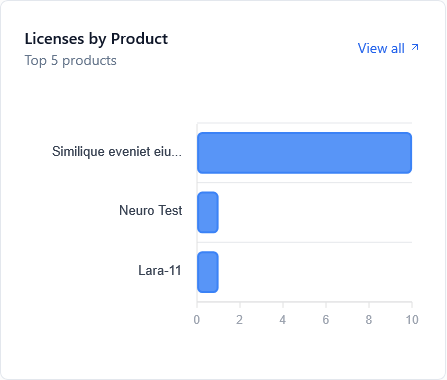Open the View all link
The width and height of the screenshot is (447, 380).
pyautogui.click(x=388, y=48)
